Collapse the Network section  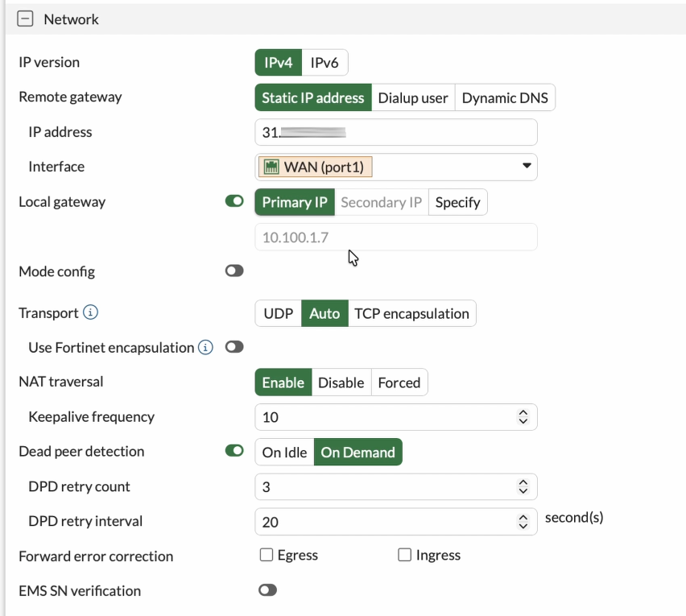(25, 19)
